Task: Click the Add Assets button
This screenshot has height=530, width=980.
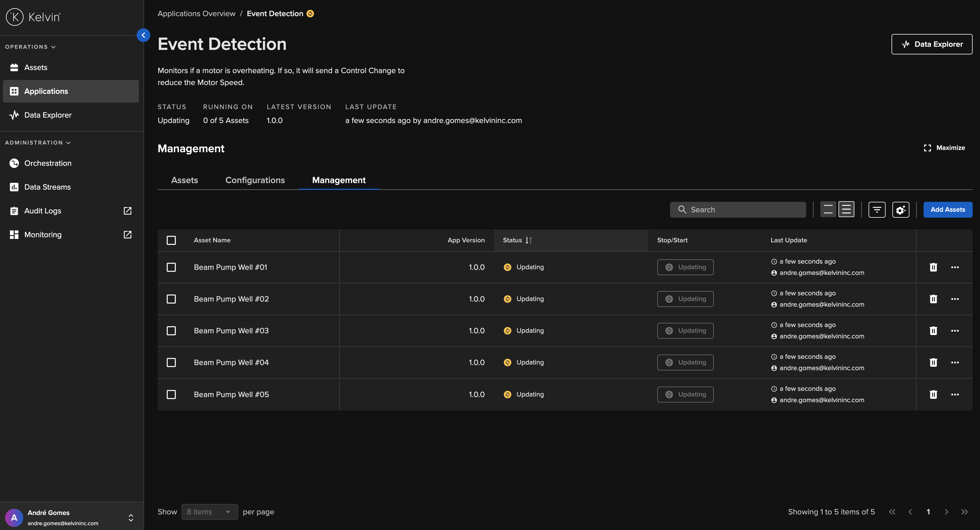Action: [948, 209]
